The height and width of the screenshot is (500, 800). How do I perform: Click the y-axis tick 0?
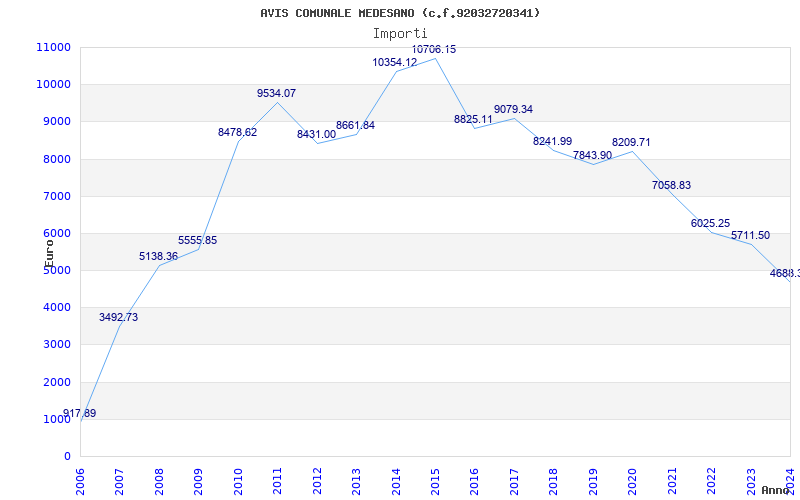[67, 456]
